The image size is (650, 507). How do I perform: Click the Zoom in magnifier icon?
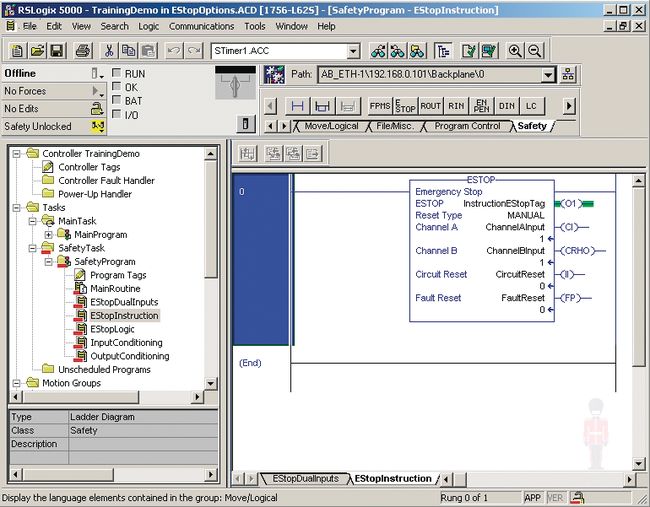point(515,51)
